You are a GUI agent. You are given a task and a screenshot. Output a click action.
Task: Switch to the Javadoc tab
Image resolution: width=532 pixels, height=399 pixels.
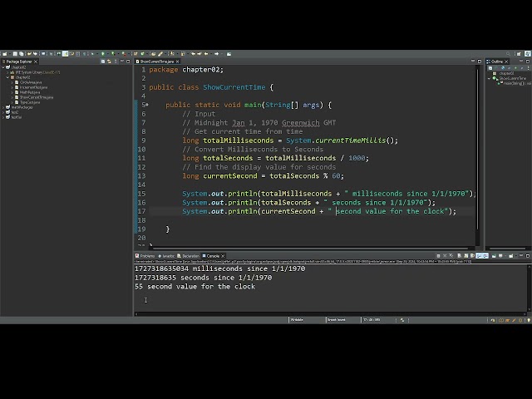(x=166, y=256)
